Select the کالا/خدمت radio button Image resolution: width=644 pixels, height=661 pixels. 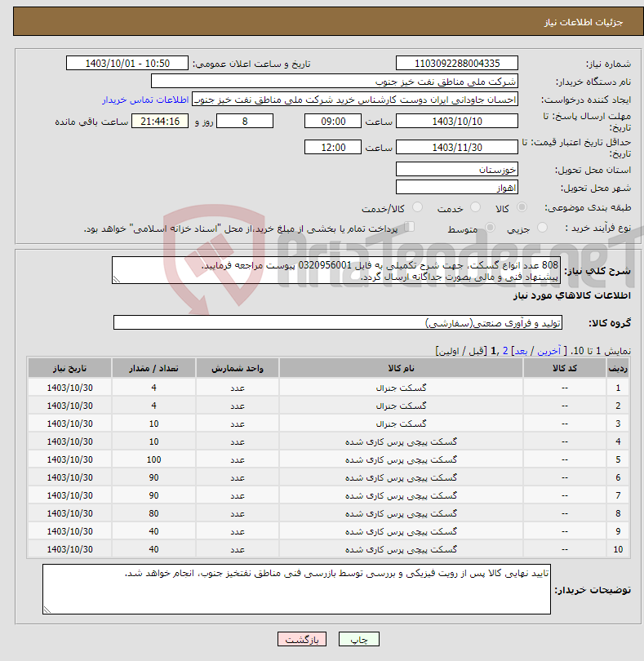coord(417,207)
